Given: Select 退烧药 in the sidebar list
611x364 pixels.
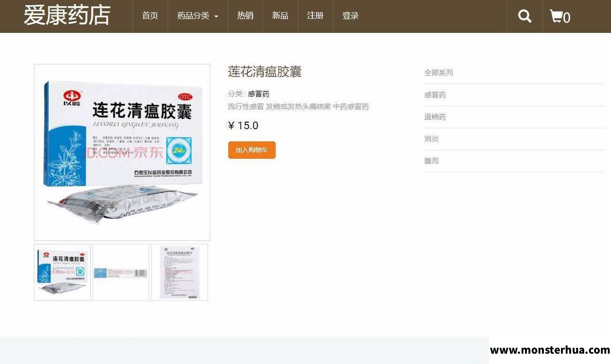Looking at the screenshot, I should [435, 117].
